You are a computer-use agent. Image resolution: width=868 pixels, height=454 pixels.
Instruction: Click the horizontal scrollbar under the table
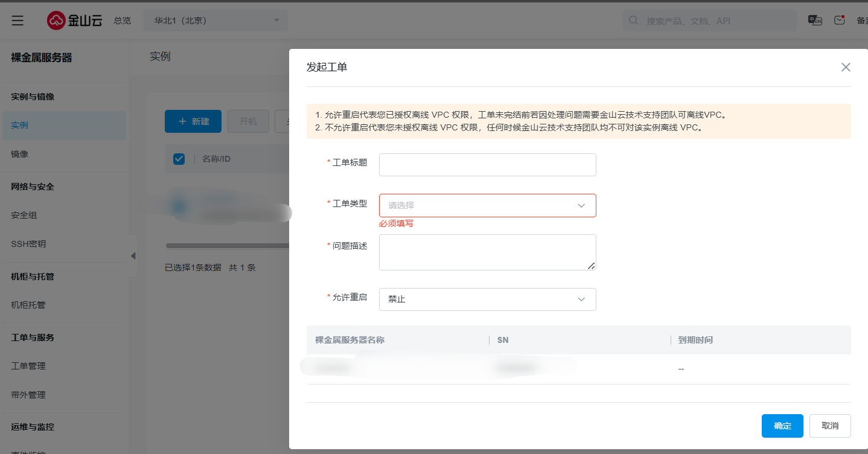227,246
